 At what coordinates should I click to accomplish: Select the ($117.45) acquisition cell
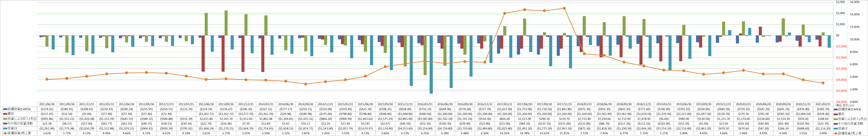(x=47, y=114)
